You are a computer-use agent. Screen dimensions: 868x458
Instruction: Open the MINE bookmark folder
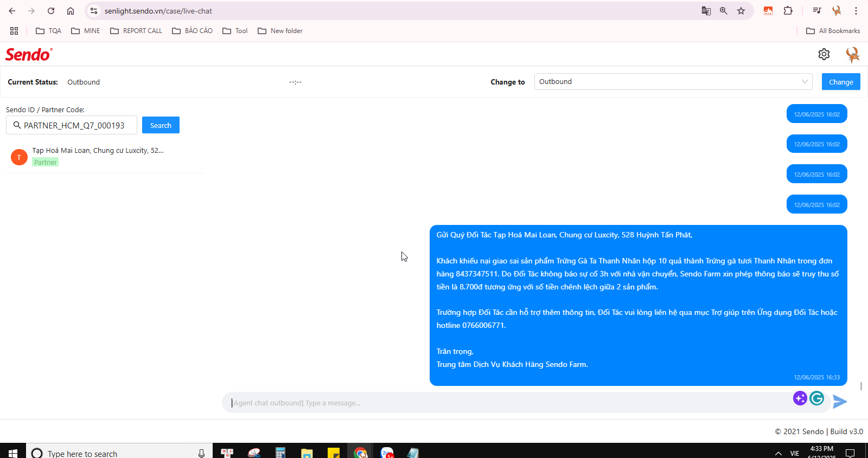[x=86, y=31]
